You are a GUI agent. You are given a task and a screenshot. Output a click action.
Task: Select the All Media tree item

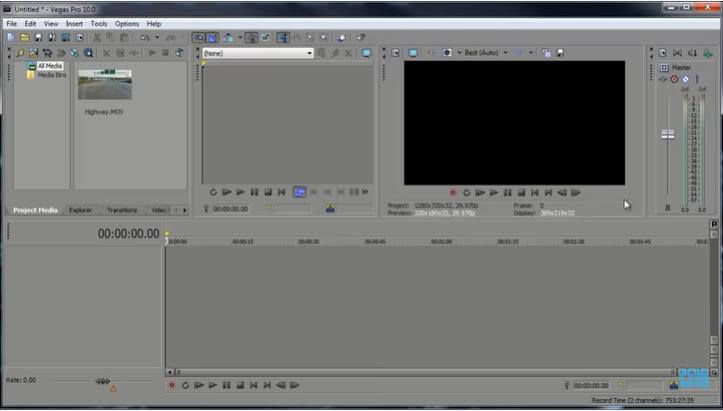50,66
